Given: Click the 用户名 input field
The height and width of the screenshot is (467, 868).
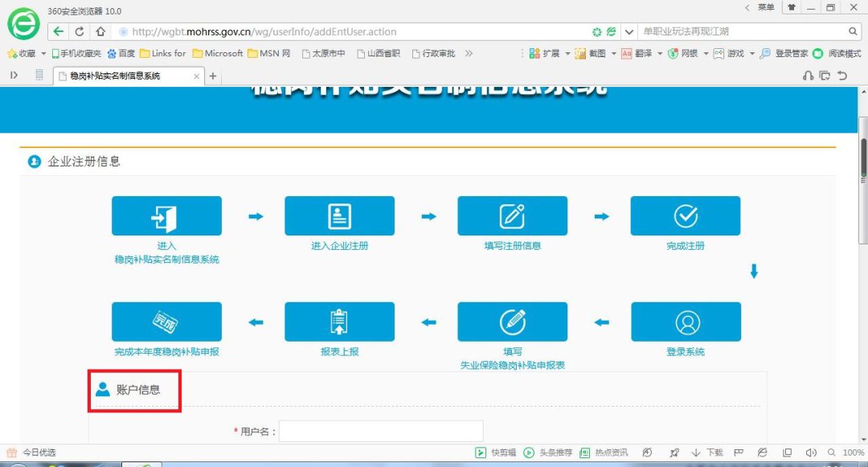Looking at the screenshot, I should click(x=381, y=432).
